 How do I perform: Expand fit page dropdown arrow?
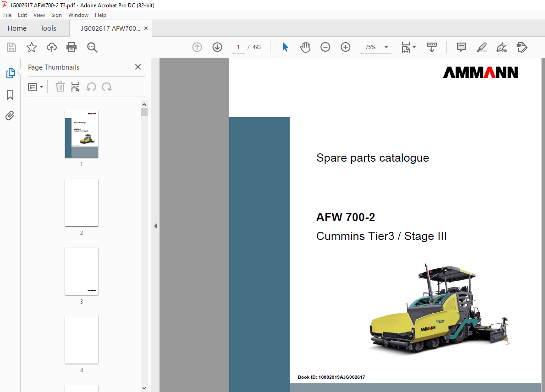[414, 47]
